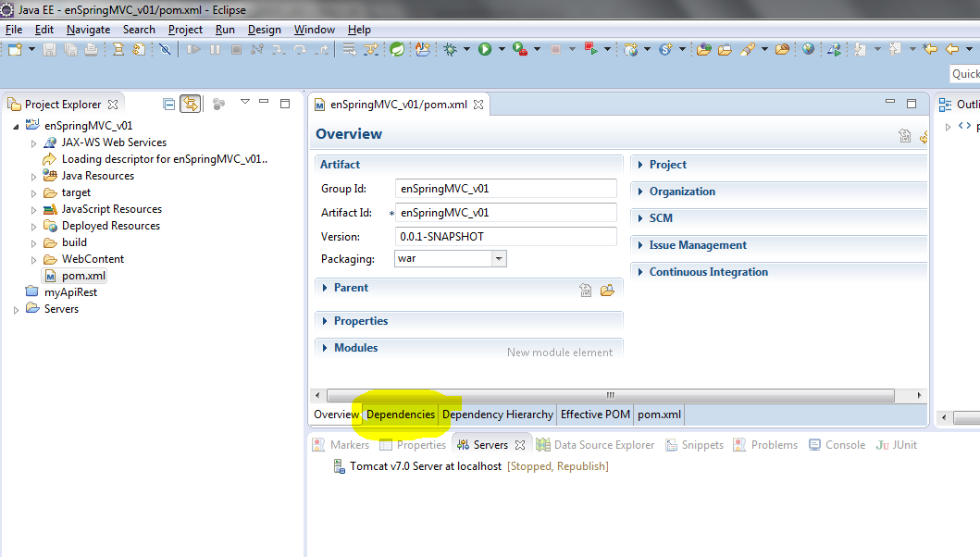Open the Window menu
980x557 pixels.
[x=315, y=30]
